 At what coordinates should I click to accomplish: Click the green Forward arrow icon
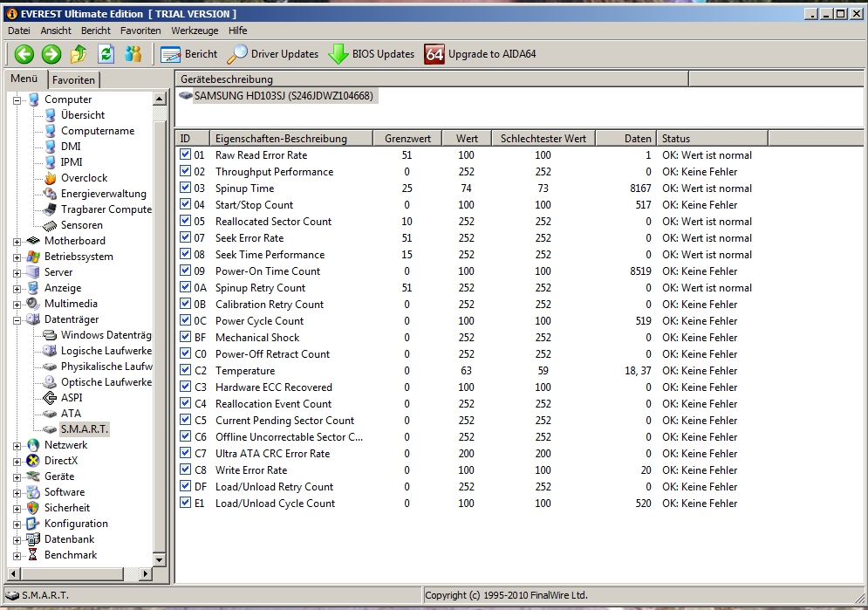(51, 54)
